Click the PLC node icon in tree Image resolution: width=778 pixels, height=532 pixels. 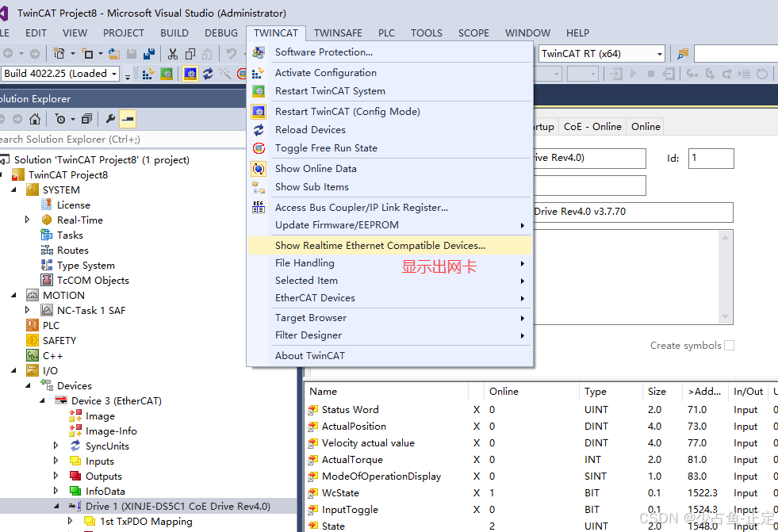coord(33,325)
